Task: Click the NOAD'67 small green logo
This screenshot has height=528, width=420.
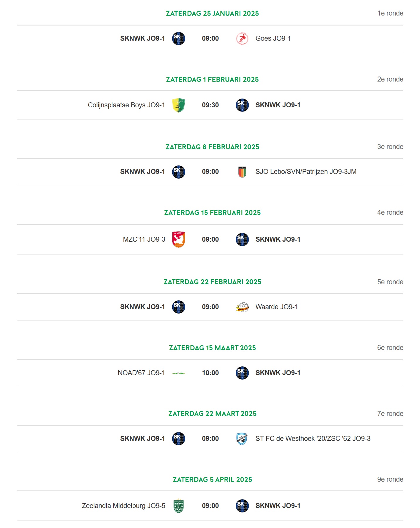Action: point(178,373)
